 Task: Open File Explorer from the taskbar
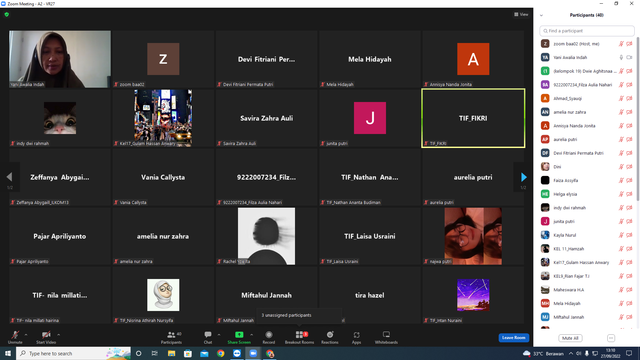pyautogui.click(x=171, y=353)
